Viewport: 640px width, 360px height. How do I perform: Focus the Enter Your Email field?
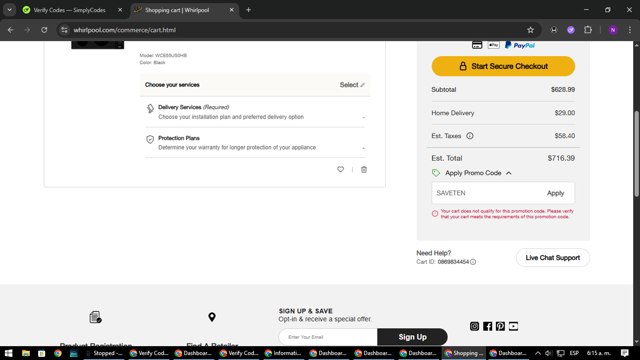[x=328, y=337]
